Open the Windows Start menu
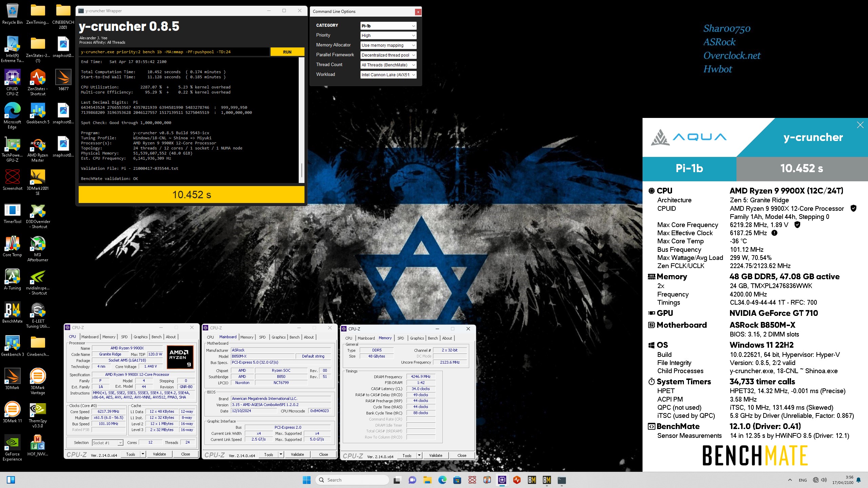Image resolution: width=868 pixels, height=488 pixels. point(307,480)
